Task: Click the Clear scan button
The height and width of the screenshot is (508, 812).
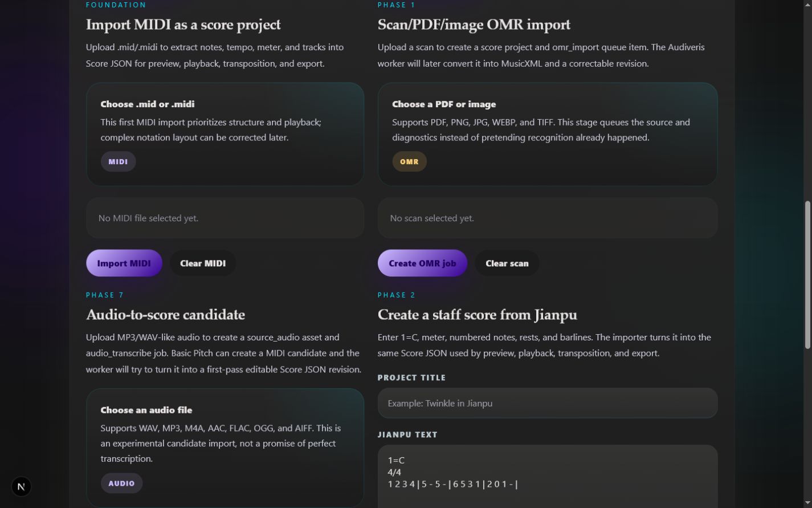Action: (x=507, y=263)
